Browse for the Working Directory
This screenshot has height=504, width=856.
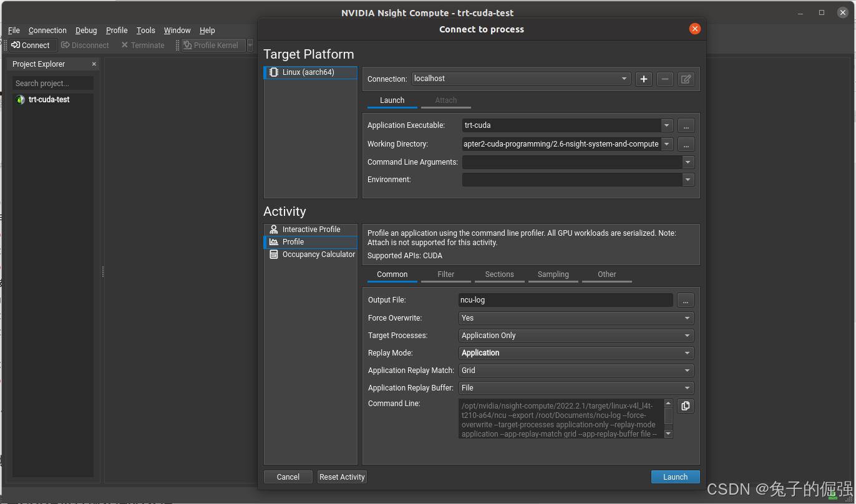686,144
